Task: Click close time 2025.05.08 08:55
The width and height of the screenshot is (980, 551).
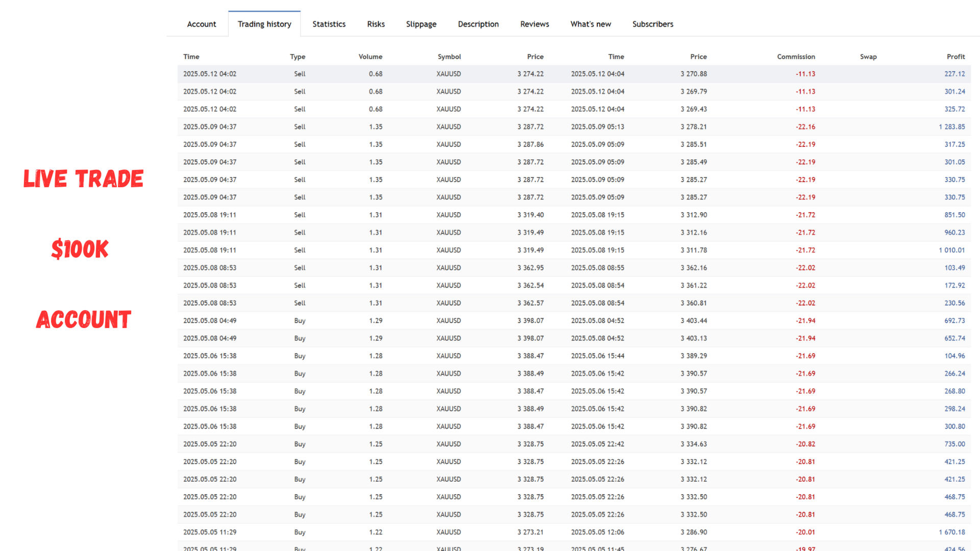Action: pyautogui.click(x=597, y=268)
